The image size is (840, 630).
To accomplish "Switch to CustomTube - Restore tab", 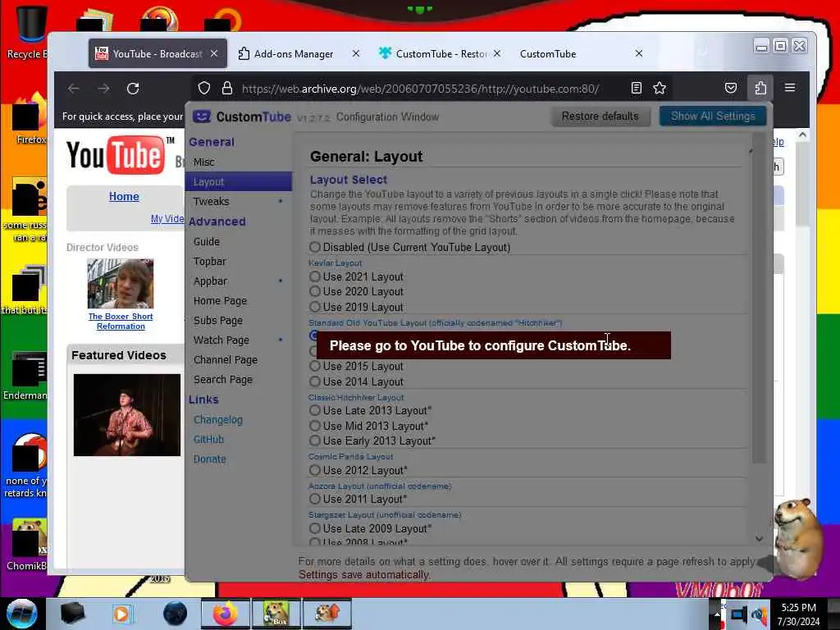I will (x=441, y=53).
